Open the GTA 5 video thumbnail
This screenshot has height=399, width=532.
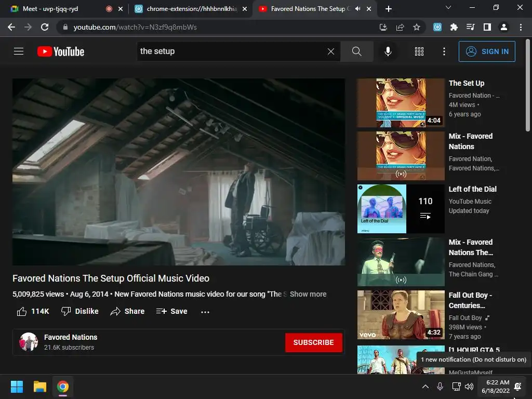coord(401,360)
